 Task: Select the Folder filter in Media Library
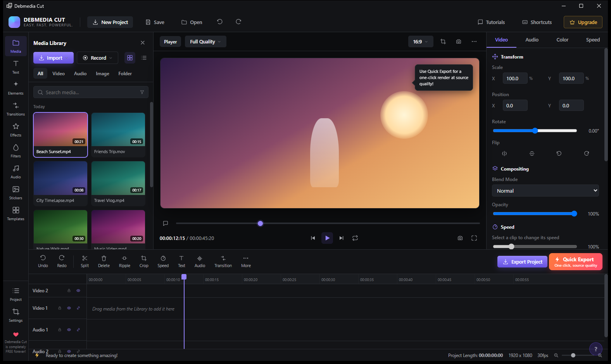pos(125,74)
